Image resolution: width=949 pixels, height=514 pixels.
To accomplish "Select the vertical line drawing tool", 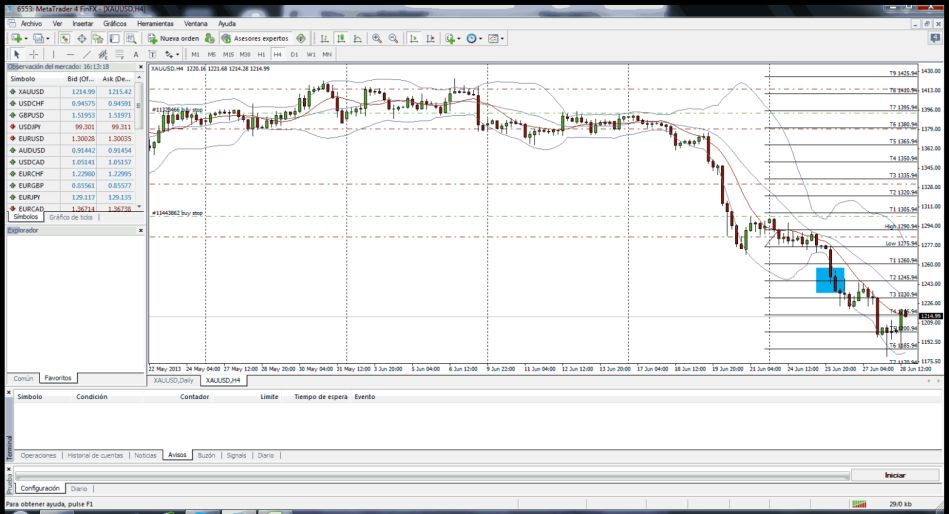I will coord(52,54).
